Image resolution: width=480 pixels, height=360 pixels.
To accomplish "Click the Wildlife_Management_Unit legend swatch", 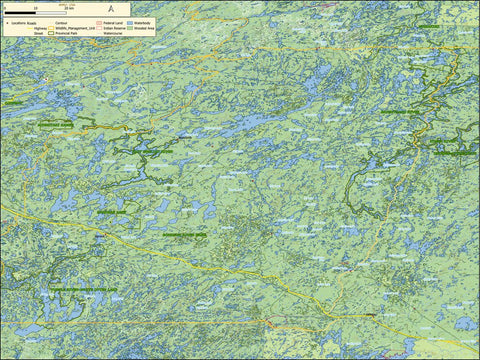I will [51, 28].
